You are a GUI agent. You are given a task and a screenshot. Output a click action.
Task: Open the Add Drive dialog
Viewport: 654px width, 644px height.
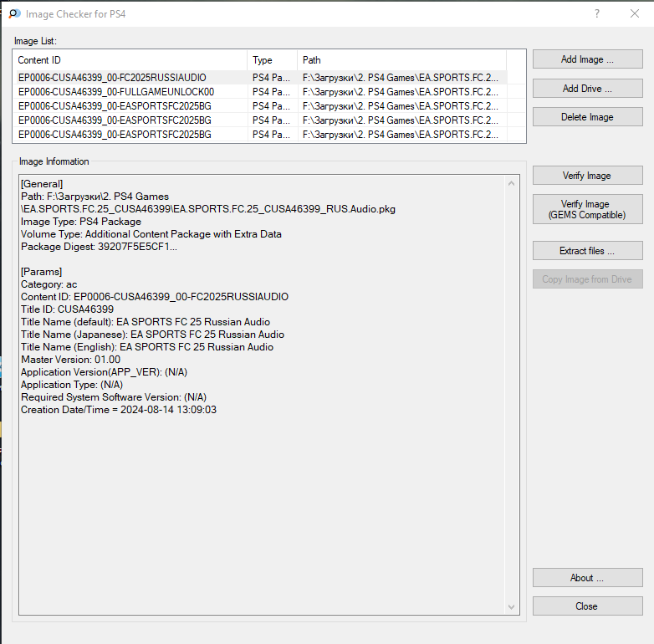click(587, 89)
